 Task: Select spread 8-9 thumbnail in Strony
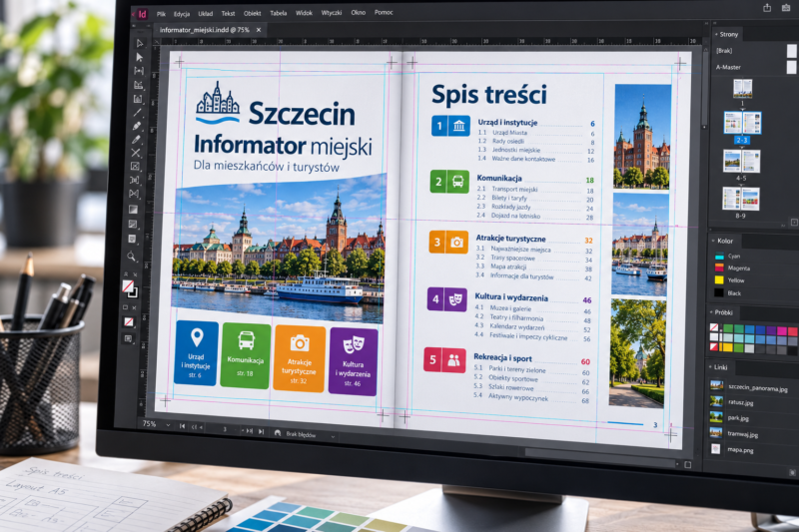740,199
